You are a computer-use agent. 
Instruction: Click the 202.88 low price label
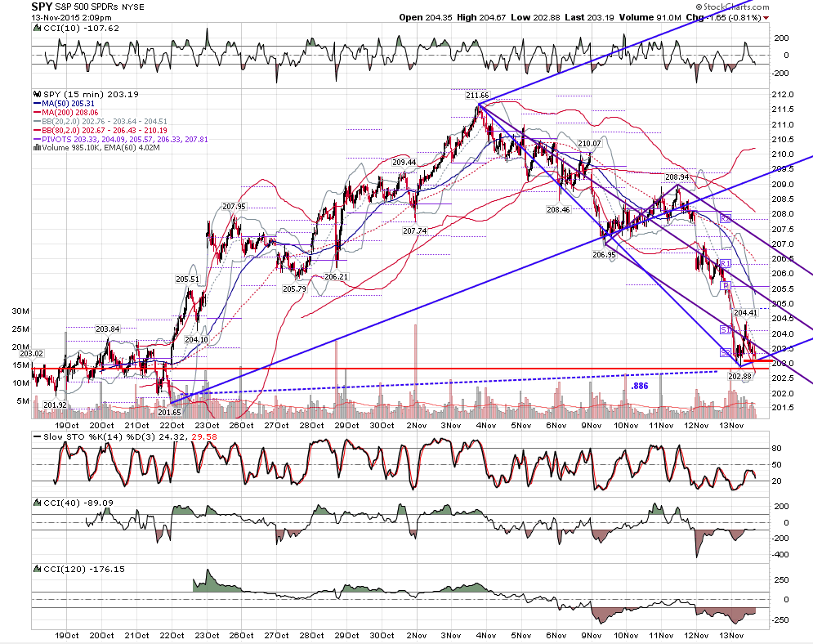point(740,377)
